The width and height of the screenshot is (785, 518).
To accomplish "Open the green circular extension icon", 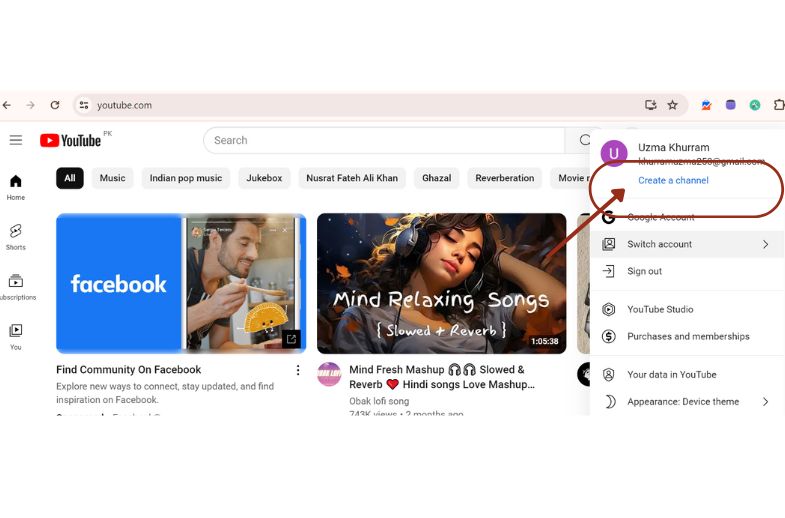I will click(755, 105).
